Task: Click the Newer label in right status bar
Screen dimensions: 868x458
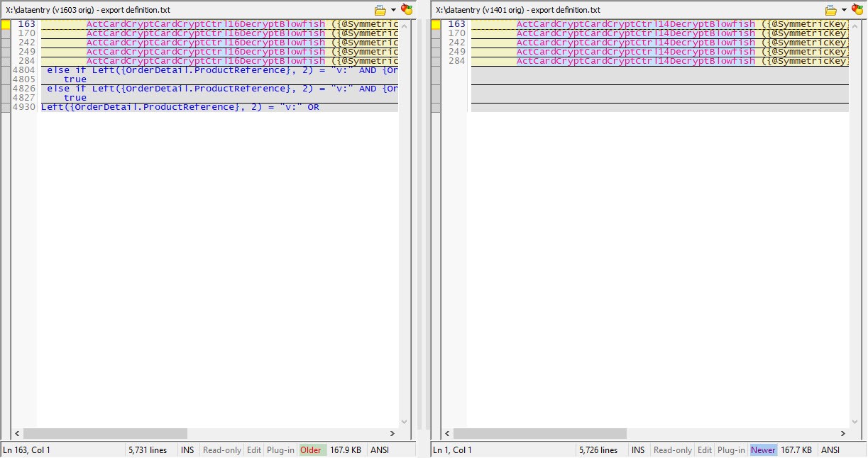Action: tap(763, 450)
